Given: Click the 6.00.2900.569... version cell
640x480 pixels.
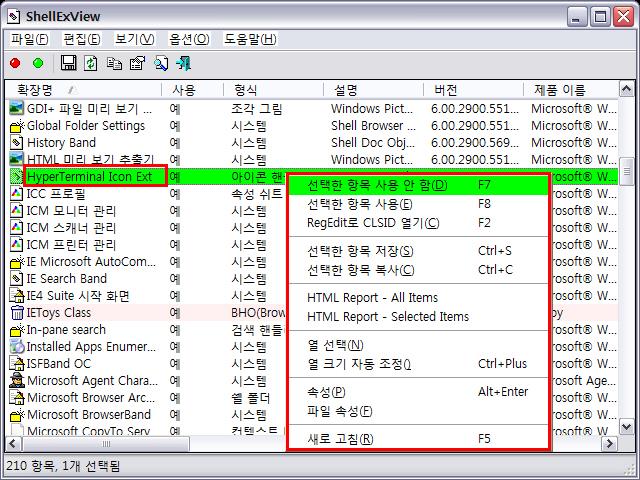Looking at the screenshot, I should (475, 142).
